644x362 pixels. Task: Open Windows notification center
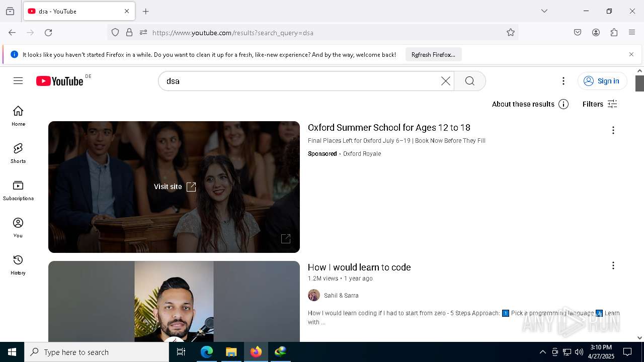tap(627, 352)
